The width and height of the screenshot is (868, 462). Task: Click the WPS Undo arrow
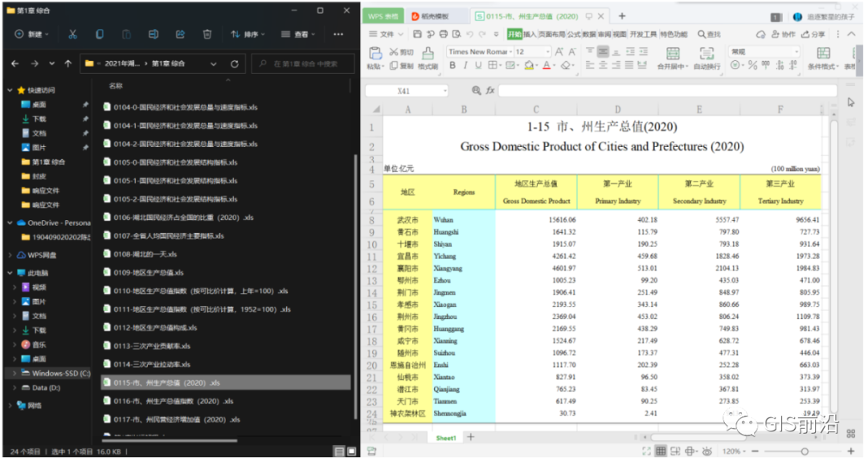pos(469,34)
